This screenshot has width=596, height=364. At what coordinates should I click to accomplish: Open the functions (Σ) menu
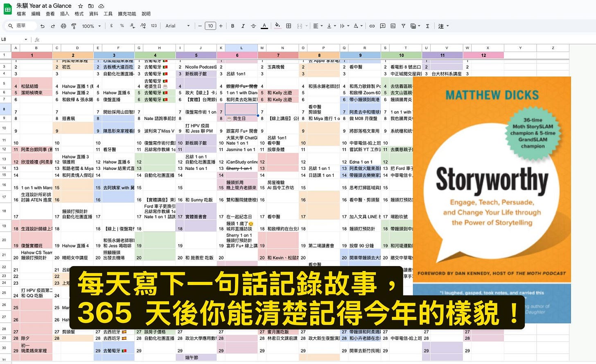[x=427, y=26]
